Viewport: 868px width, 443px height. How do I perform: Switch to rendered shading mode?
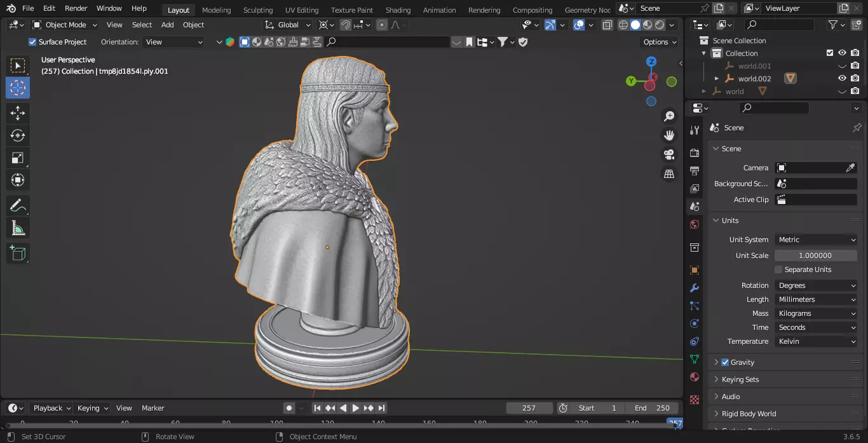pyautogui.click(x=660, y=25)
